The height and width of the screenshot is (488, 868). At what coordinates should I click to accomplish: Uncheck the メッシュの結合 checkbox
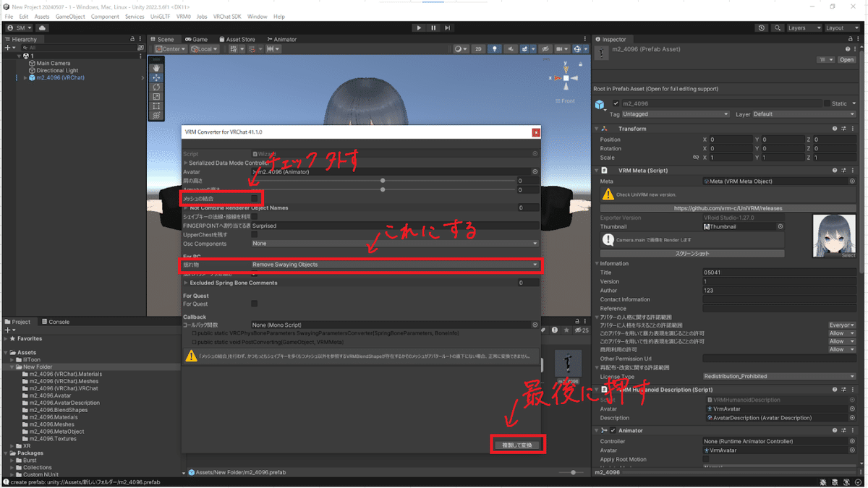[x=255, y=198]
